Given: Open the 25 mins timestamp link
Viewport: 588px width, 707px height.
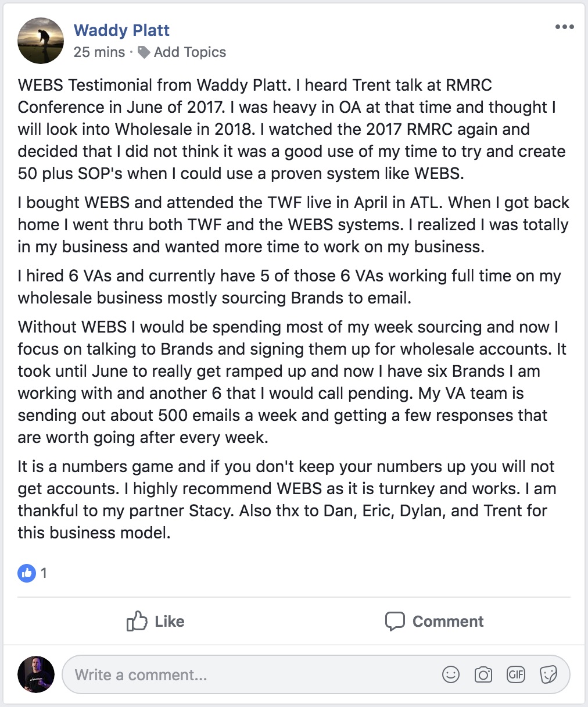Looking at the screenshot, I should (99, 52).
